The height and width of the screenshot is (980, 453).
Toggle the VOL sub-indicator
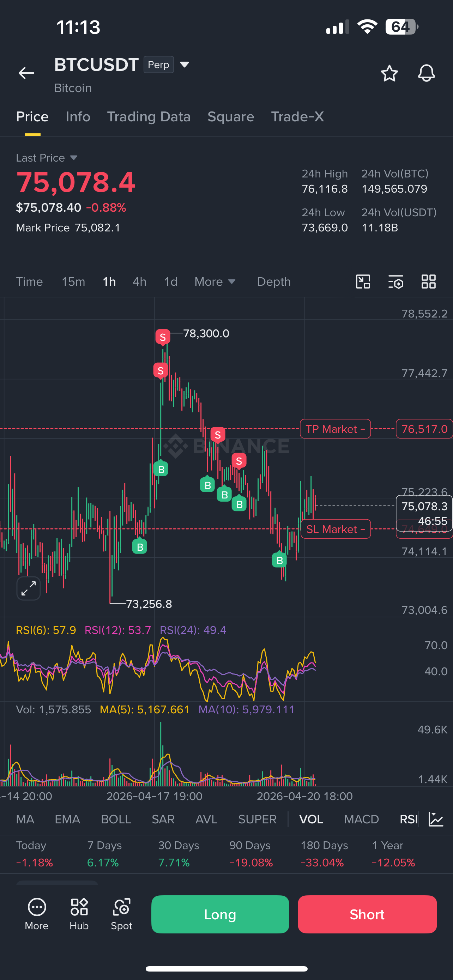(311, 819)
